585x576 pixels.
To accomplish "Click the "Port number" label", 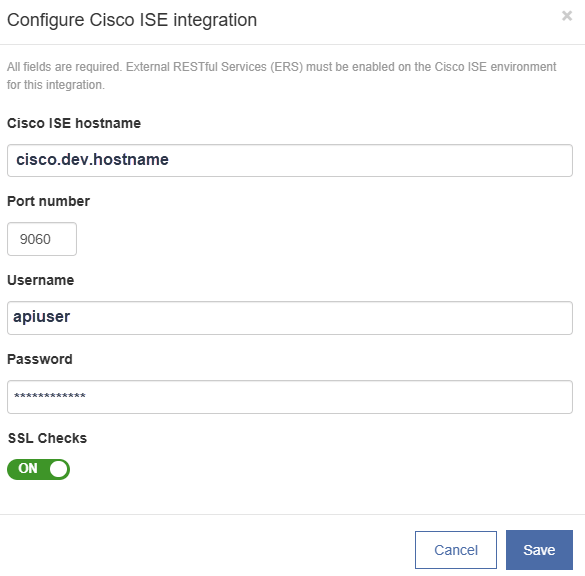I will (x=49, y=201).
